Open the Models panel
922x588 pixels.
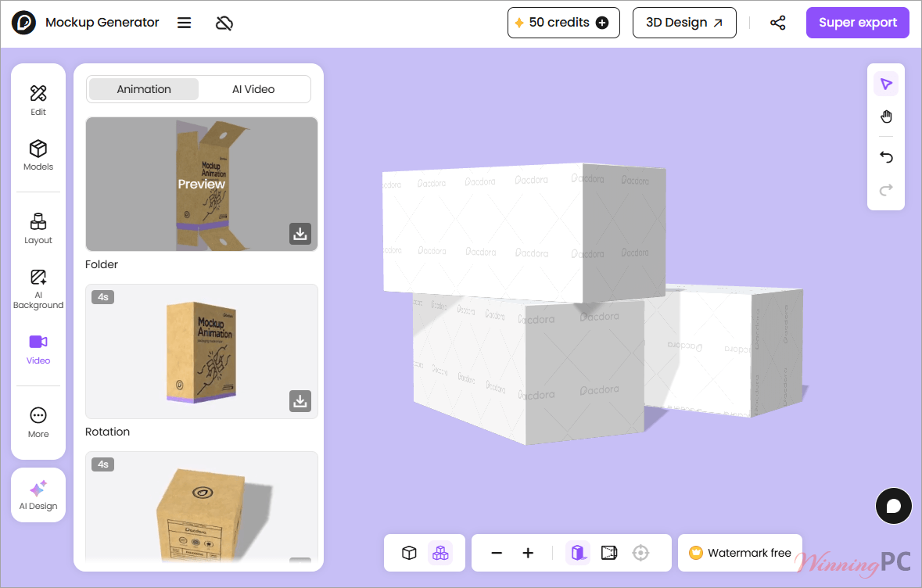tap(38, 156)
